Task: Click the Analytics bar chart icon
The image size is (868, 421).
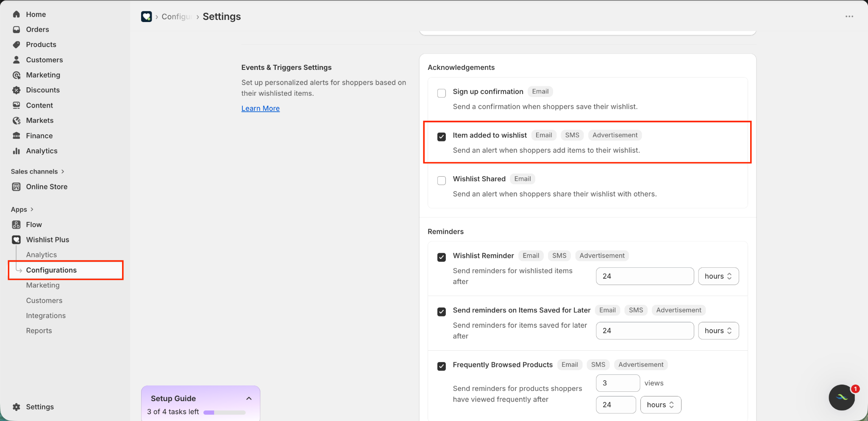Action: 17,151
